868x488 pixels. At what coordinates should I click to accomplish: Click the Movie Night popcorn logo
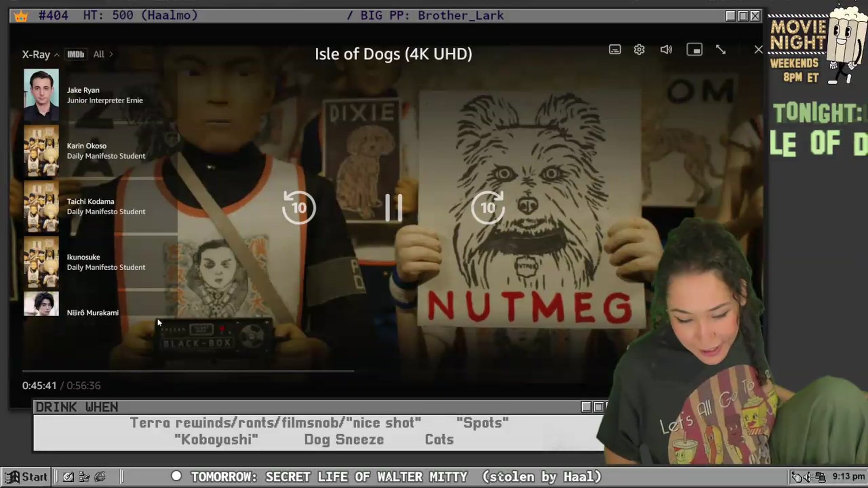pyautogui.click(x=817, y=44)
